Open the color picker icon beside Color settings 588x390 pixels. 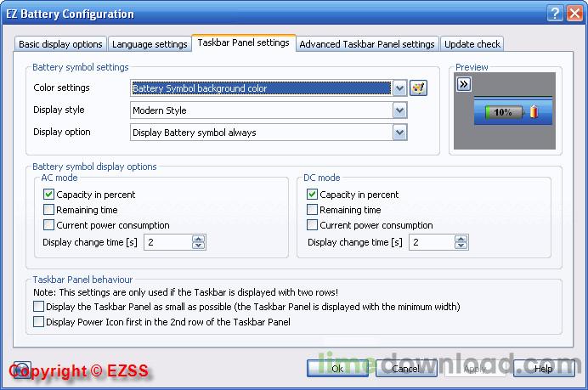417,88
